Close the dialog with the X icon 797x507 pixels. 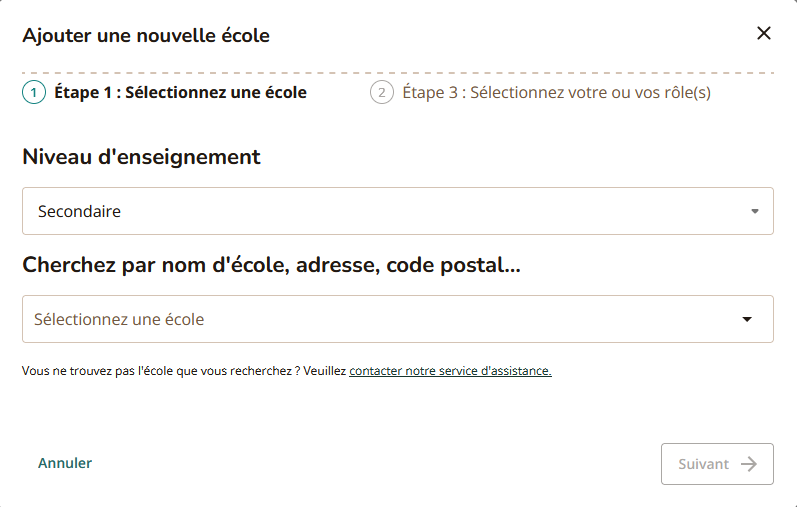point(764,33)
